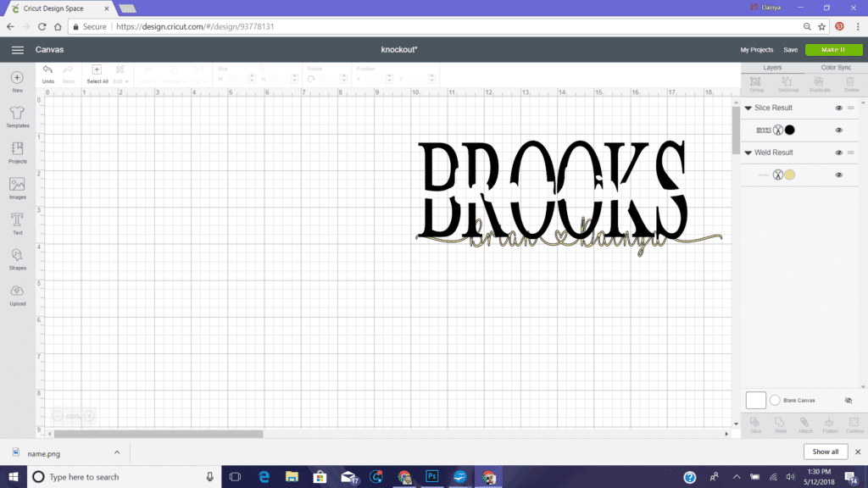Switch to the Color Sync tab
Viewport: 868px width, 488px height.
tap(836, 68)
